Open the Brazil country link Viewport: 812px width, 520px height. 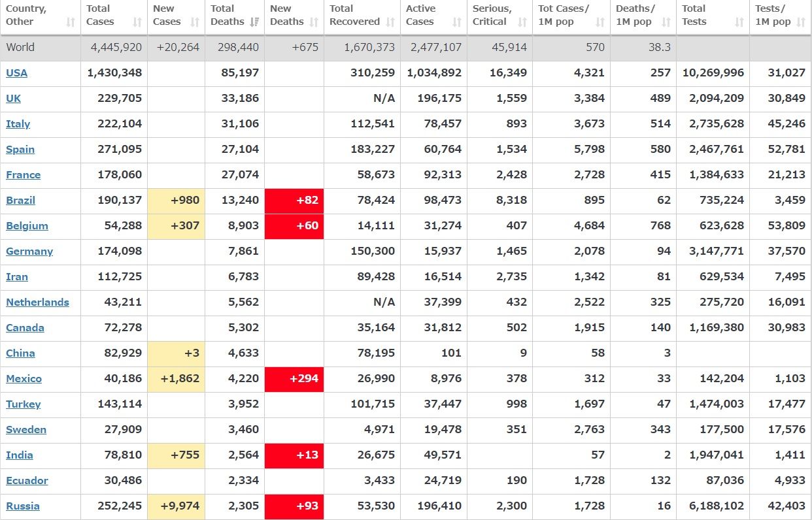pyautogui.click(x=21, y=200)
